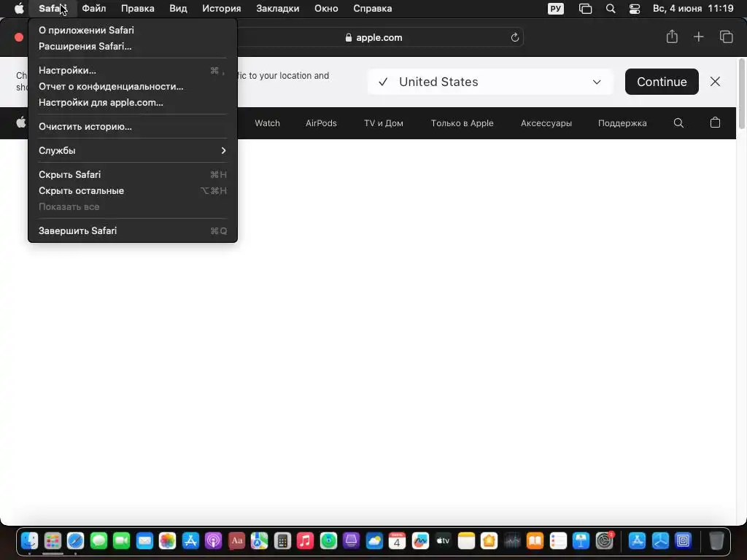Image resolution: width=747 pixels, height=560 pixels.
Task: Open Photos from the Dock
Action: coord(167,540)
